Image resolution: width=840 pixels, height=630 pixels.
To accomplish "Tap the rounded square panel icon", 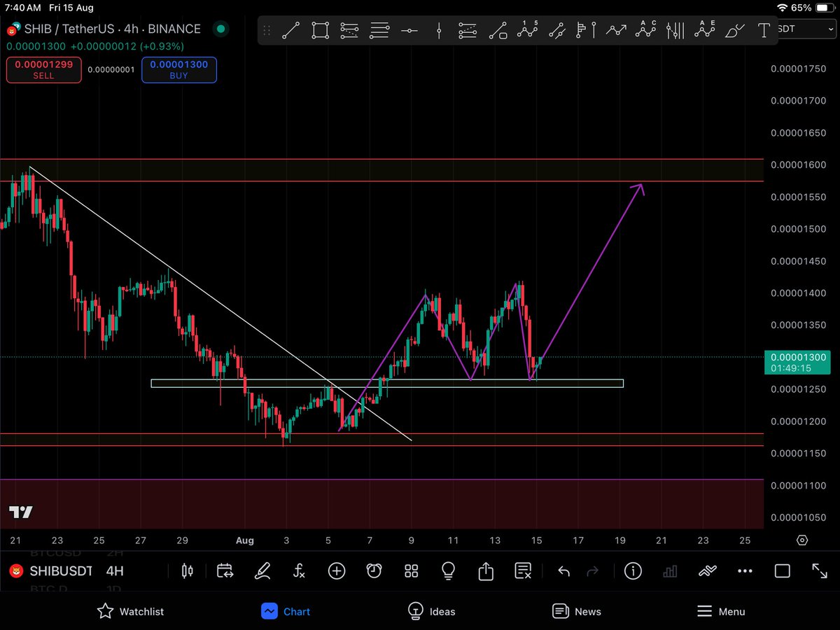I will point(782,571).
